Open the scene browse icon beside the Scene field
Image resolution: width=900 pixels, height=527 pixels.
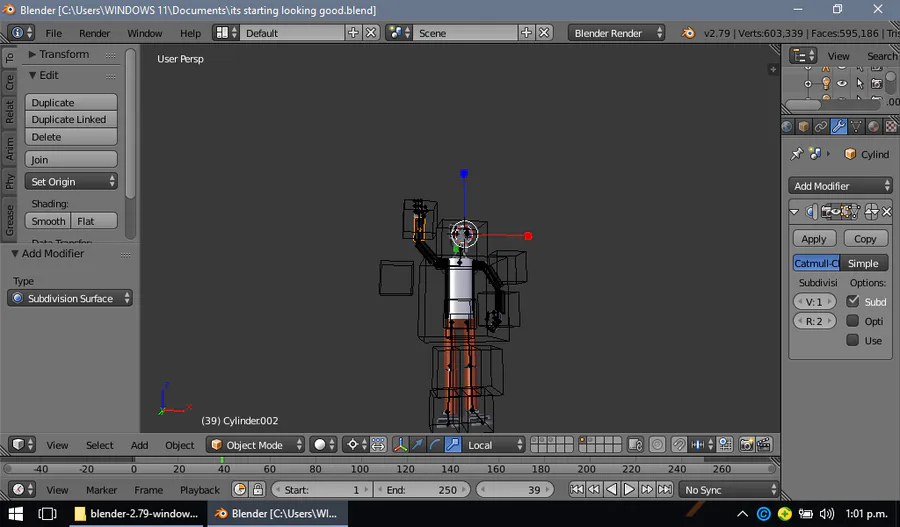click(399, 33)
